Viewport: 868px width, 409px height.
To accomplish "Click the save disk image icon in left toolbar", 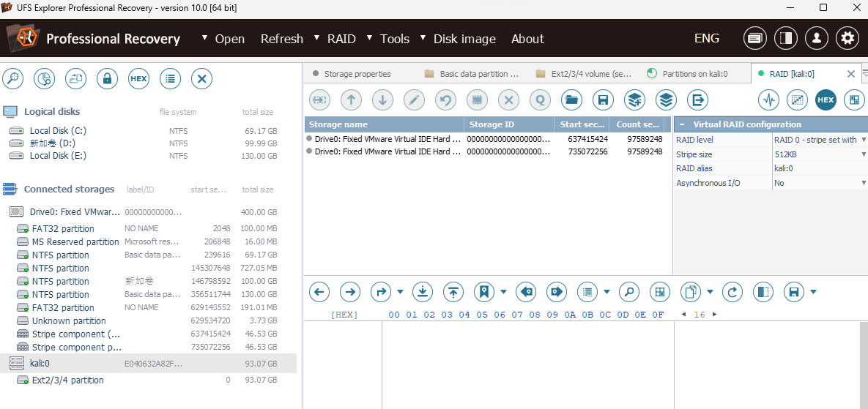I will 76,78.
